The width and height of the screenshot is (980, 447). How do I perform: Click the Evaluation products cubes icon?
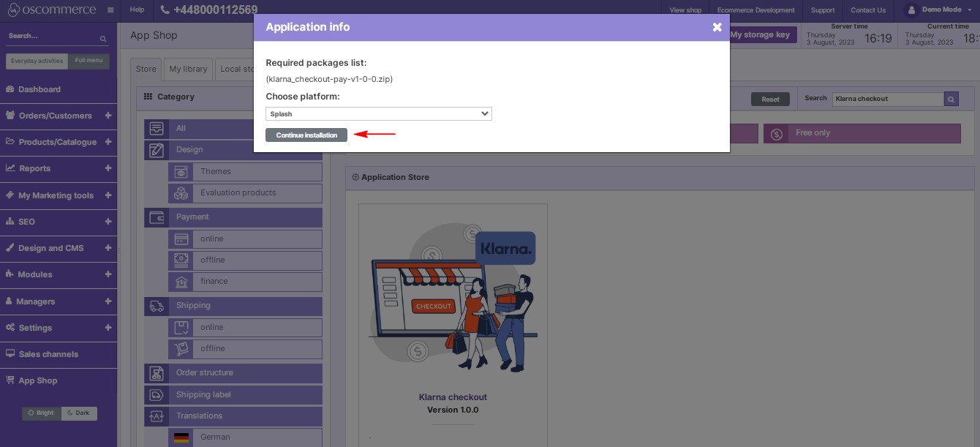(181, 193)
